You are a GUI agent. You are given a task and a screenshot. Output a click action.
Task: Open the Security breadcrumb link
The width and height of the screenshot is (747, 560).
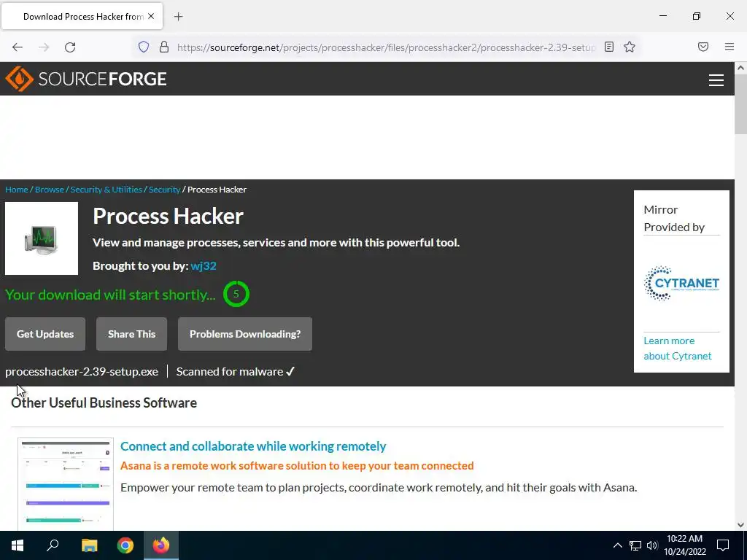coord(164,190)
